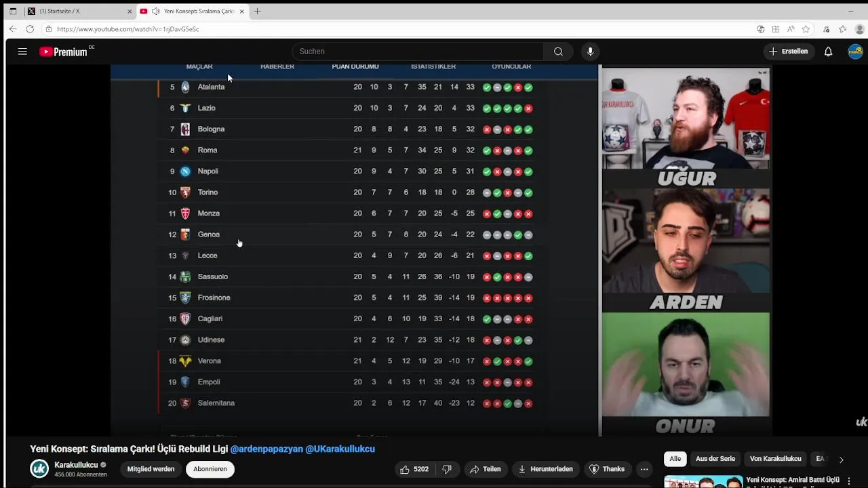Share the video via Teilen
Viewport: 868px width, 488px height.
point(485,469)
